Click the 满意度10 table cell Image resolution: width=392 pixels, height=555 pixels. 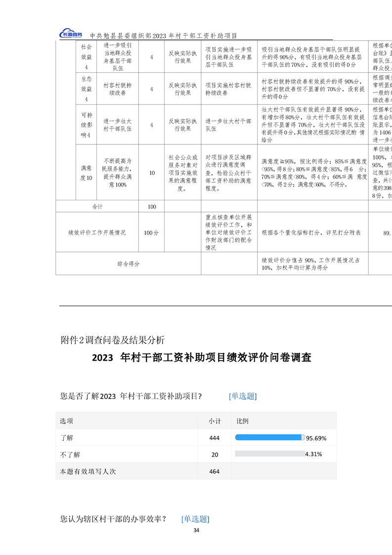point(86,173)
